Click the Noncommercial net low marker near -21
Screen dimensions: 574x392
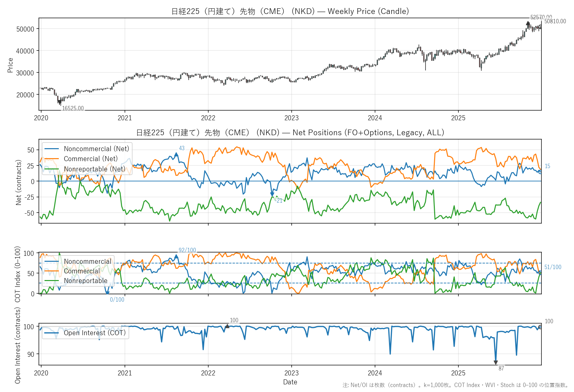pyautogui.click(x=272, y=194)
